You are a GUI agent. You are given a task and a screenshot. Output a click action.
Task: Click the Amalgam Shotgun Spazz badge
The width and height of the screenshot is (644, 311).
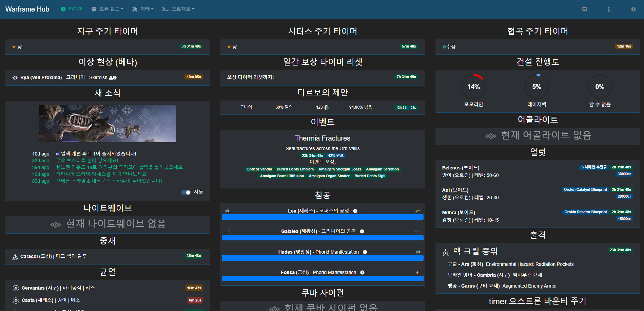340,169
